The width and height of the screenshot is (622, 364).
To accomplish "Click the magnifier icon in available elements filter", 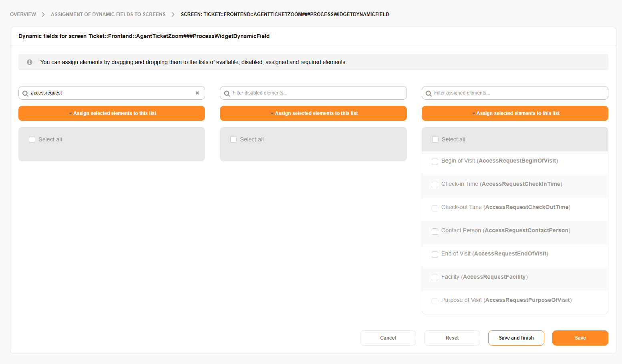I will [25, 93].
